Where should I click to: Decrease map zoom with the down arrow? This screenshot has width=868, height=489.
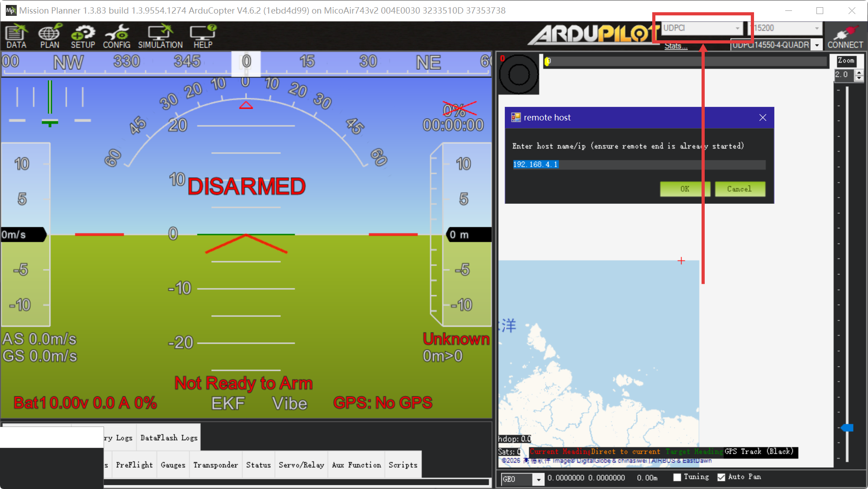click(x=859, y=78)
